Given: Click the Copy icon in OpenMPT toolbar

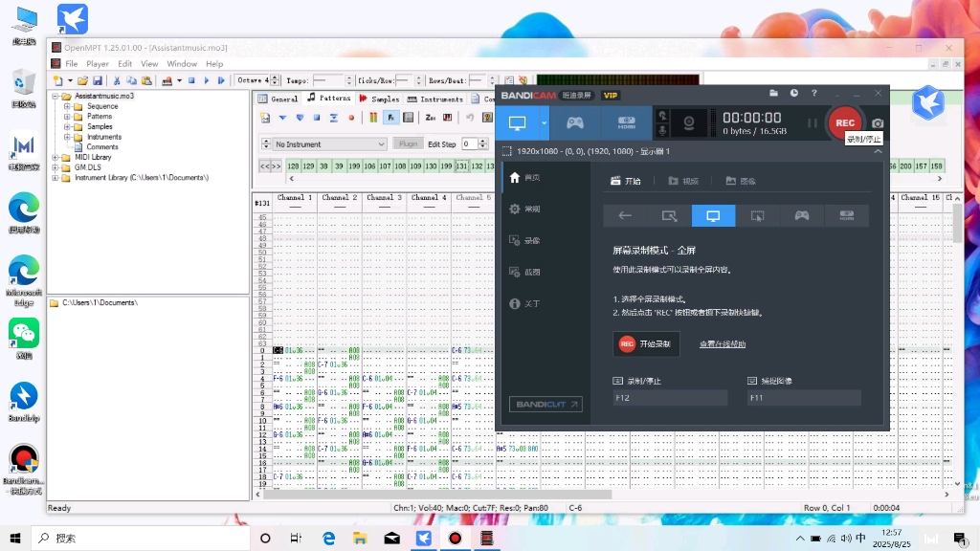Looking at the screenshot, I should click(131, 80).
